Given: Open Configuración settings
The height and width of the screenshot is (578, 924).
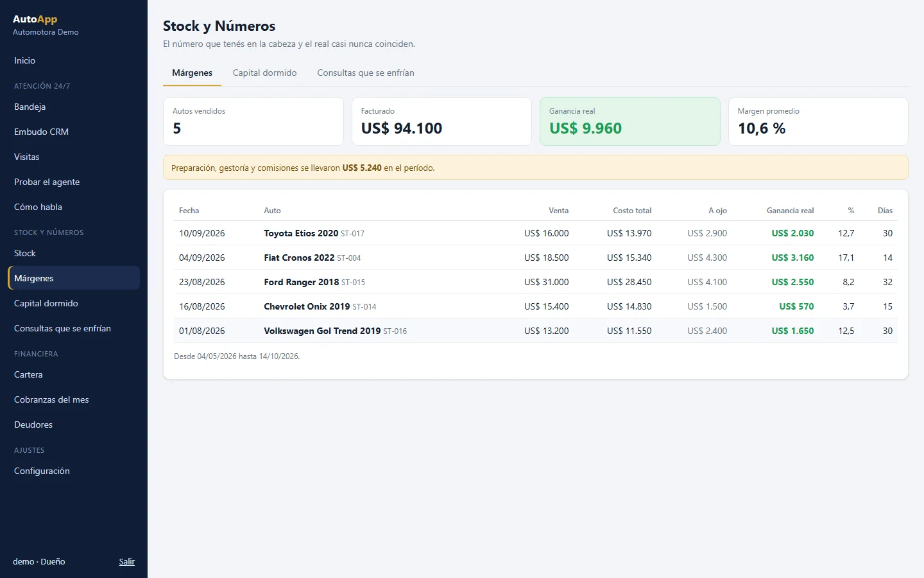Looking at the screenshot, I should pyautogui.click(x=74, y=471).
